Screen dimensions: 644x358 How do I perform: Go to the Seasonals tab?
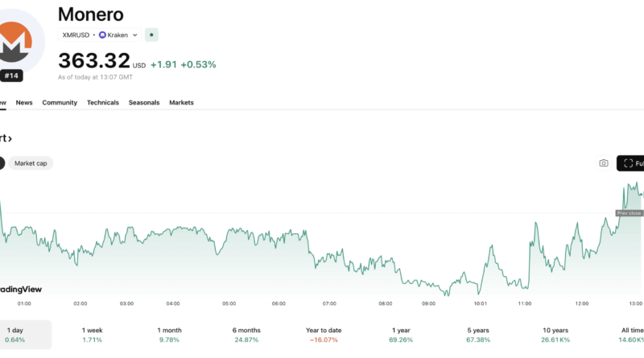click(x=144, y=103)
